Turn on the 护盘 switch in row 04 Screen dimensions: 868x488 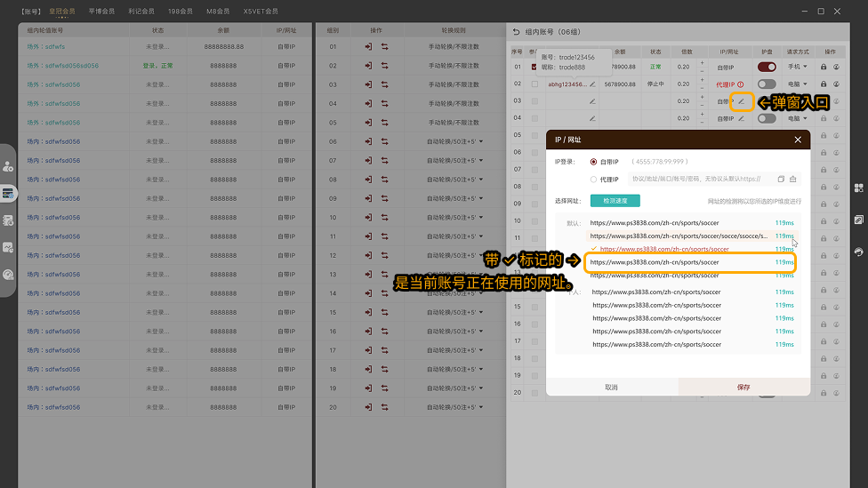[x=767, y=118]
